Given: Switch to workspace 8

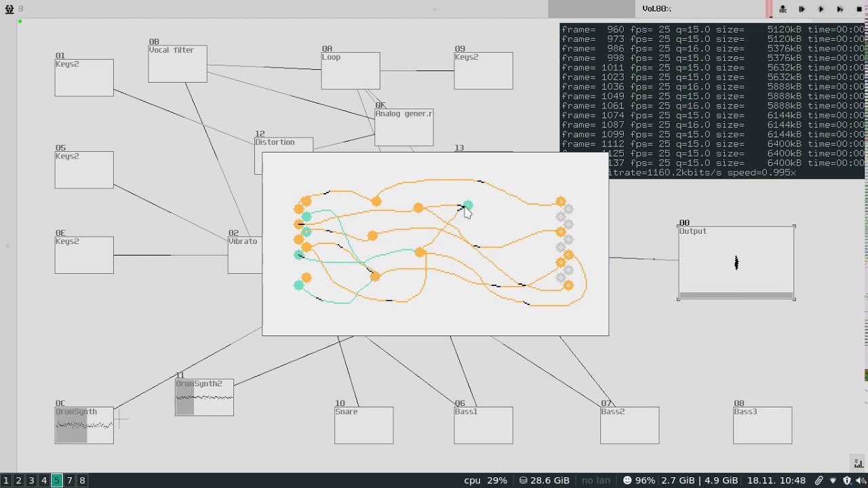Looking at the screenshot, I should [82, 481].
